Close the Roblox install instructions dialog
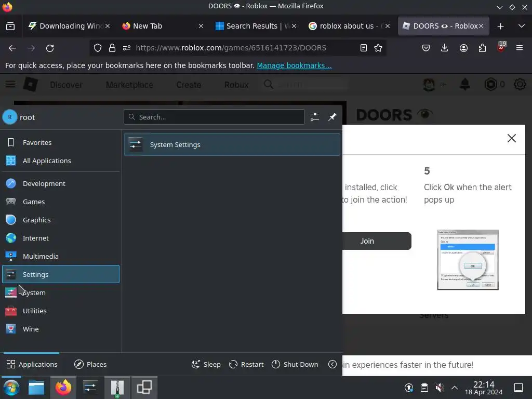This screenshot has width=532, height=399. [x=512, y=138]
